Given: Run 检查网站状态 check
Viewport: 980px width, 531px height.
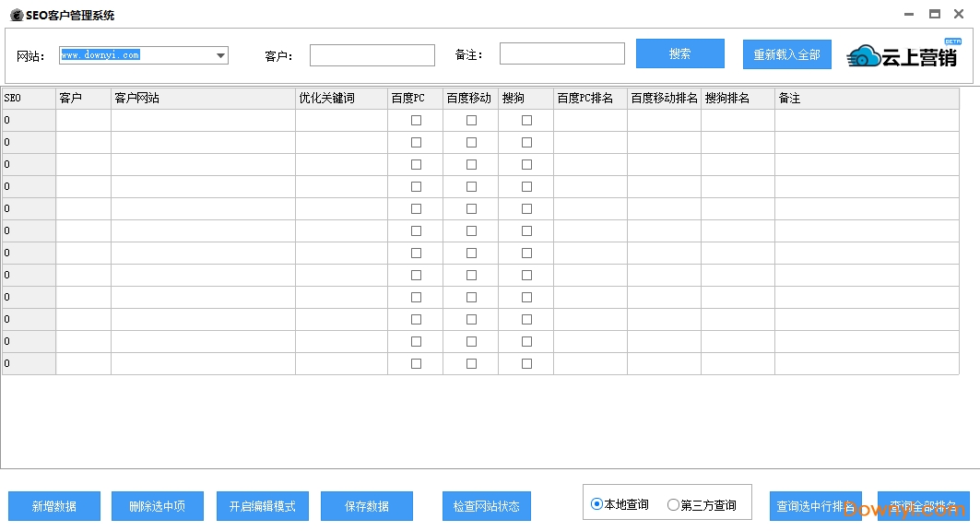Looking at the screenshot, I should [486, 505].
